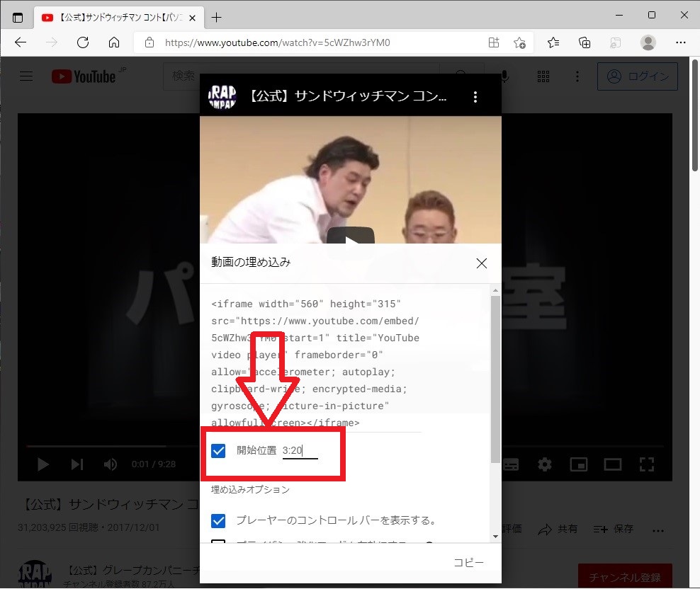This screenshot has width=700, height=589.
Task: Play the main video
Action: pyautogui.click(x=43, y=464)
